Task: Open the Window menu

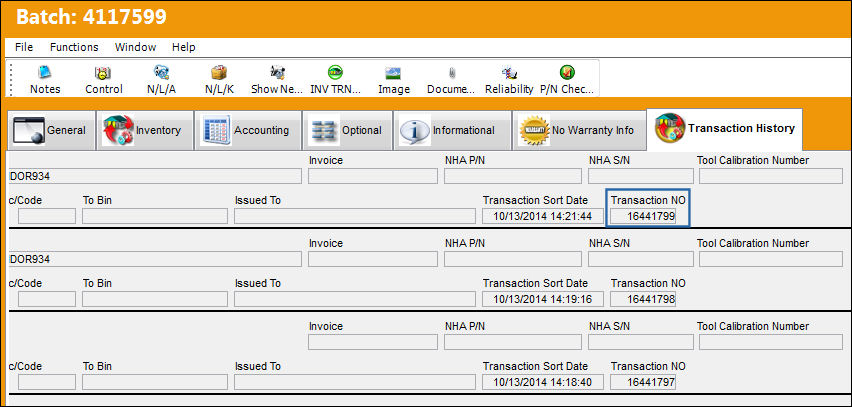Action: [135, 47]
